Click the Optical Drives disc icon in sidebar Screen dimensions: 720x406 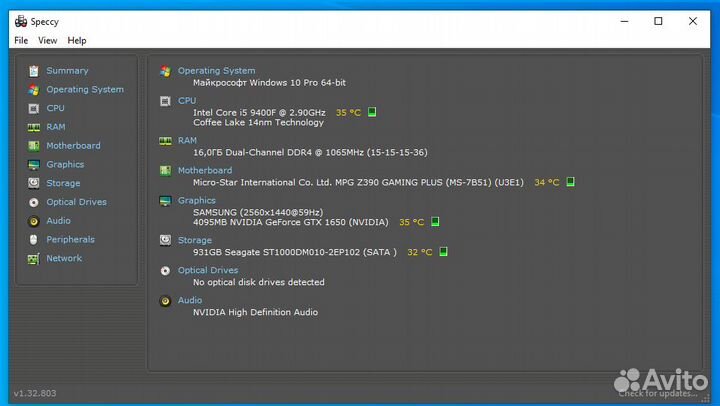click(34, 202)
